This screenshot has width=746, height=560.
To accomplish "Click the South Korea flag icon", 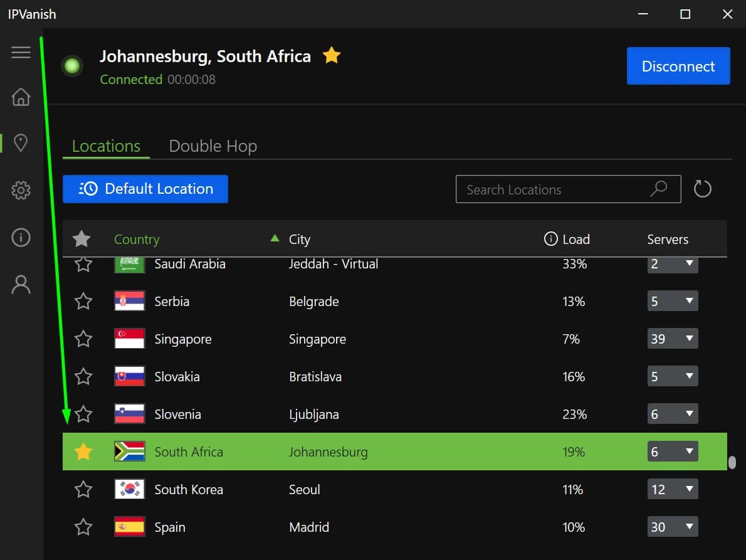I will [x=129, y=489].
